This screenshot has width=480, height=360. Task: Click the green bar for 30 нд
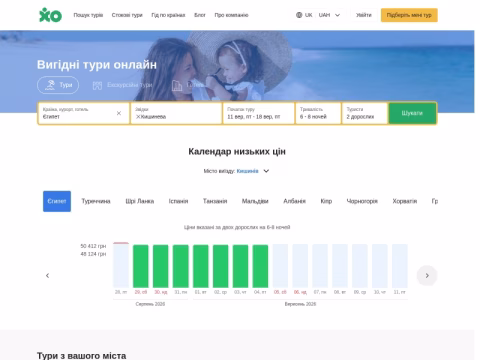pyautogui.click(x=161, y=266)
